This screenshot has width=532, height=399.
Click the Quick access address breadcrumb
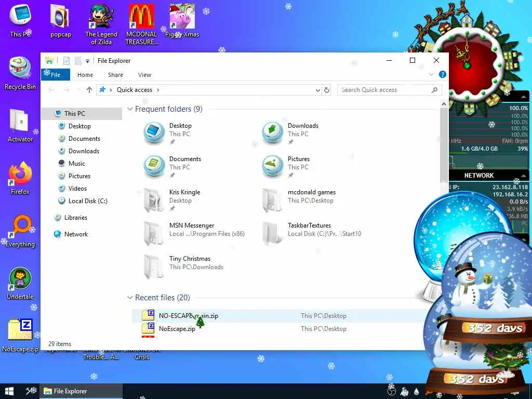[135, 90]
